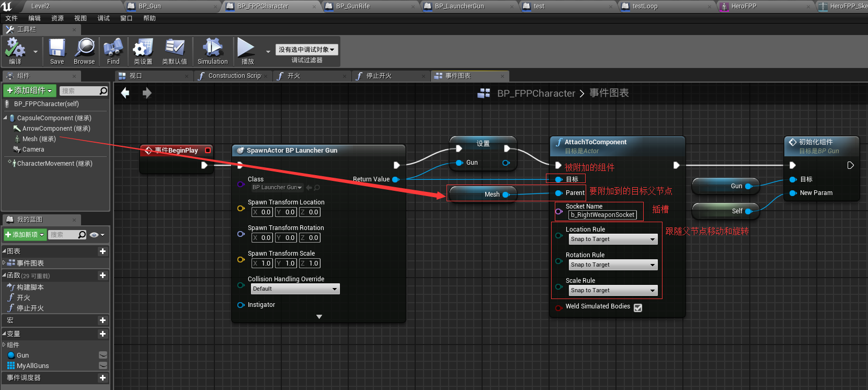
Task: Open the 编辑 menu
Action: (x=35, y=18)
